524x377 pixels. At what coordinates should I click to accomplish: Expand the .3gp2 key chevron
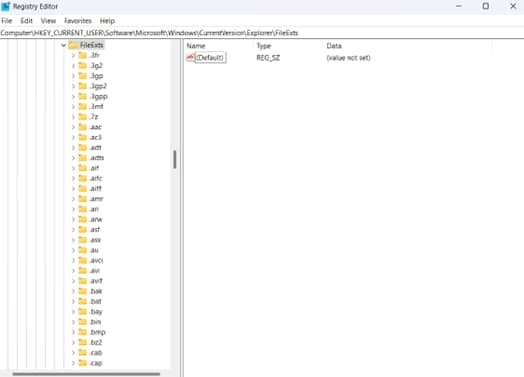[73, 86]
